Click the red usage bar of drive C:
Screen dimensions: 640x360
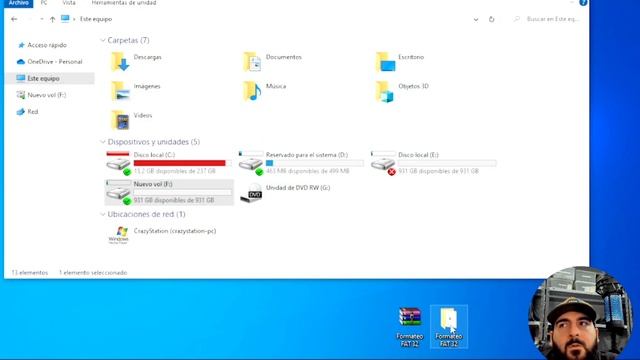[x=182, y=163]
